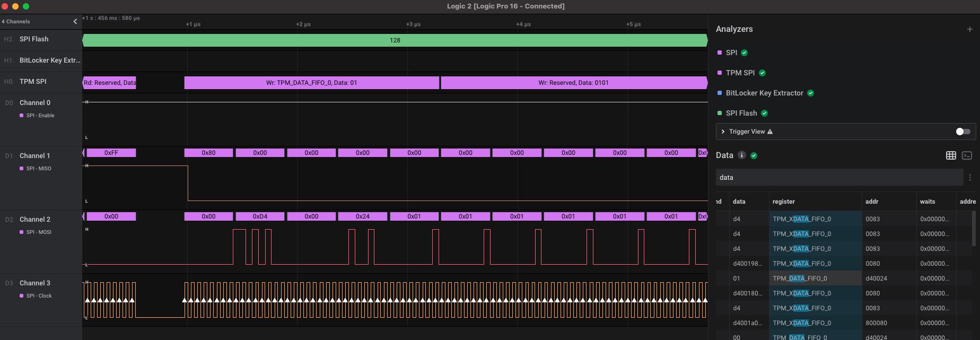Collapse the channels sidebar arrow
Viewport: 980px width, 340px height.
[x=75, y=21]
